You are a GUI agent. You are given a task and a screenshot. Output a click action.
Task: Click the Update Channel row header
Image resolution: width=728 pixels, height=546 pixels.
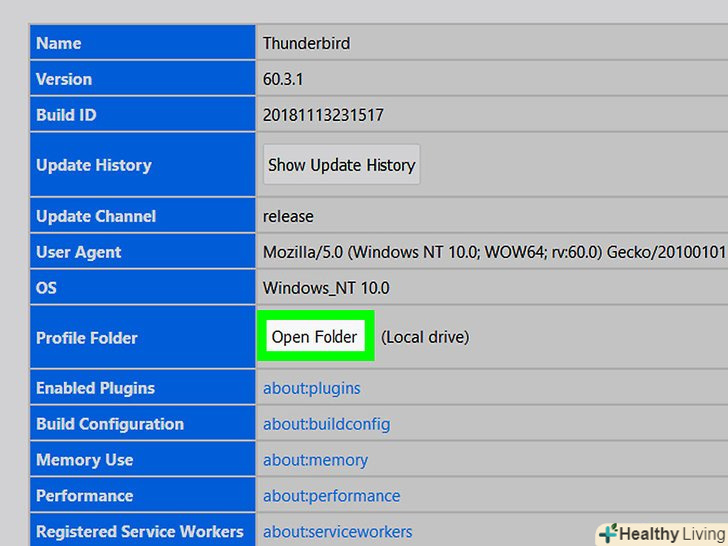[x=143, y=215]
